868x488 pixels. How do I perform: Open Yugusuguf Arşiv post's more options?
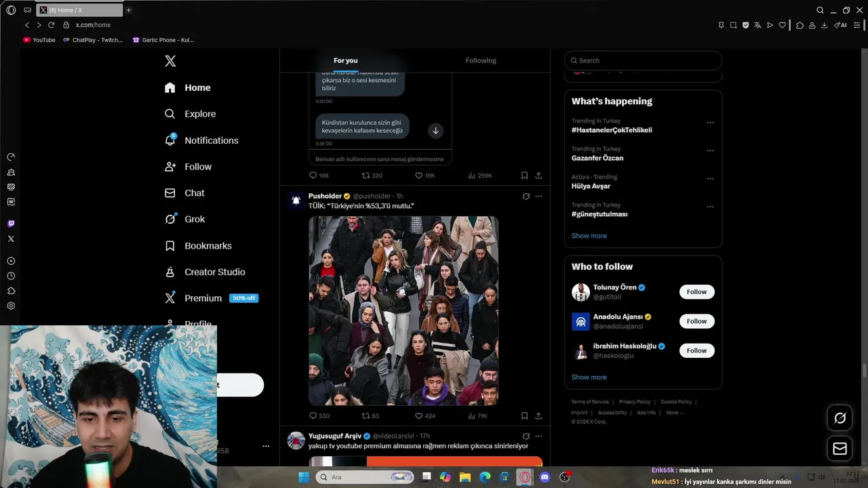pyautogui.click(x=538, y=436)
